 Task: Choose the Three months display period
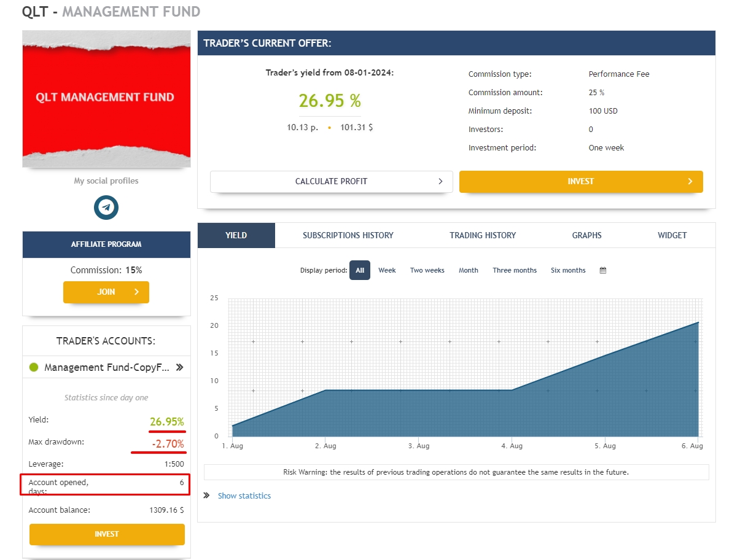click(x=515, y=270)
